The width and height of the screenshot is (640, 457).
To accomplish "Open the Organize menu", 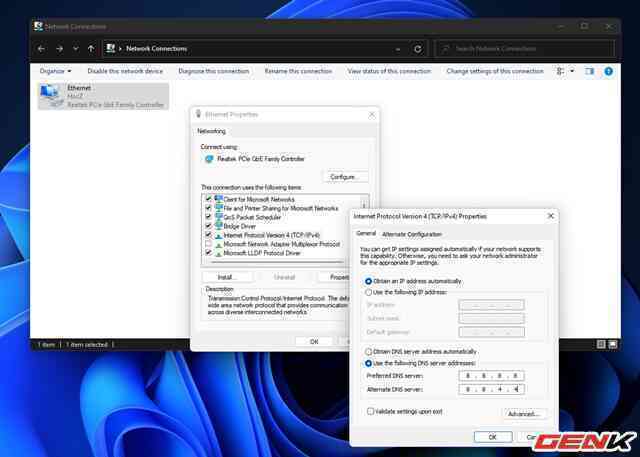I will [56, 71].
